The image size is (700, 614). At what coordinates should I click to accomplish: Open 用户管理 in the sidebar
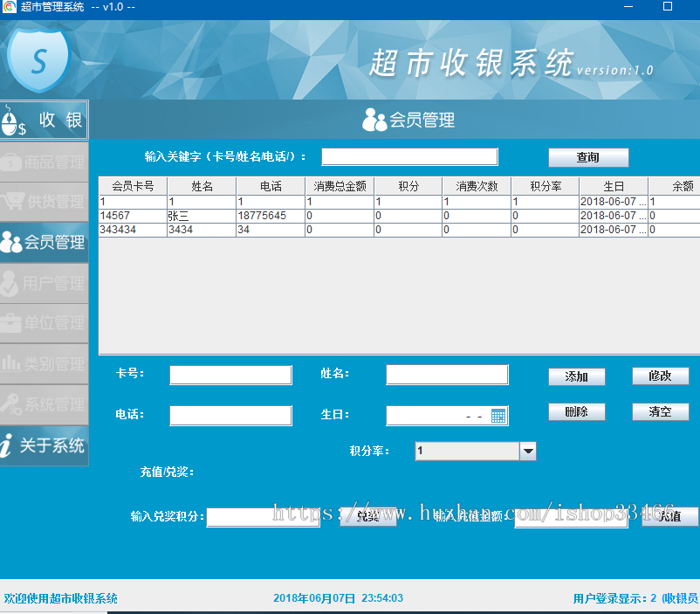click(44, 283)
